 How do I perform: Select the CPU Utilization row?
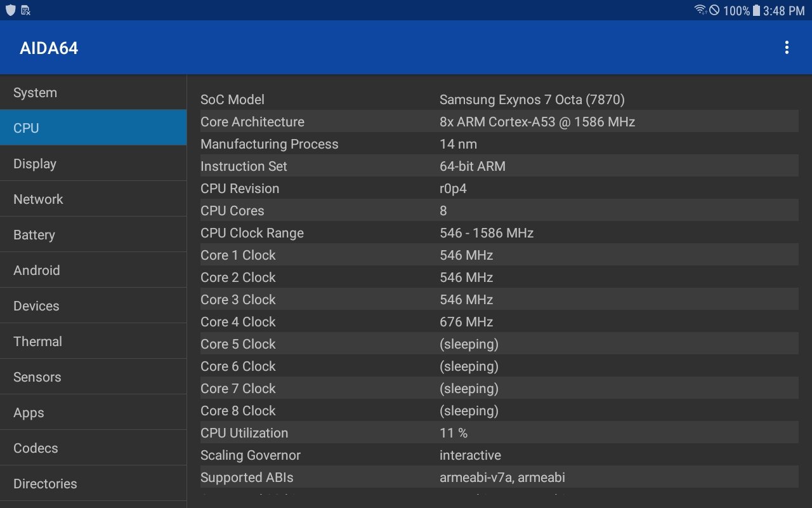tap(499, 433)
